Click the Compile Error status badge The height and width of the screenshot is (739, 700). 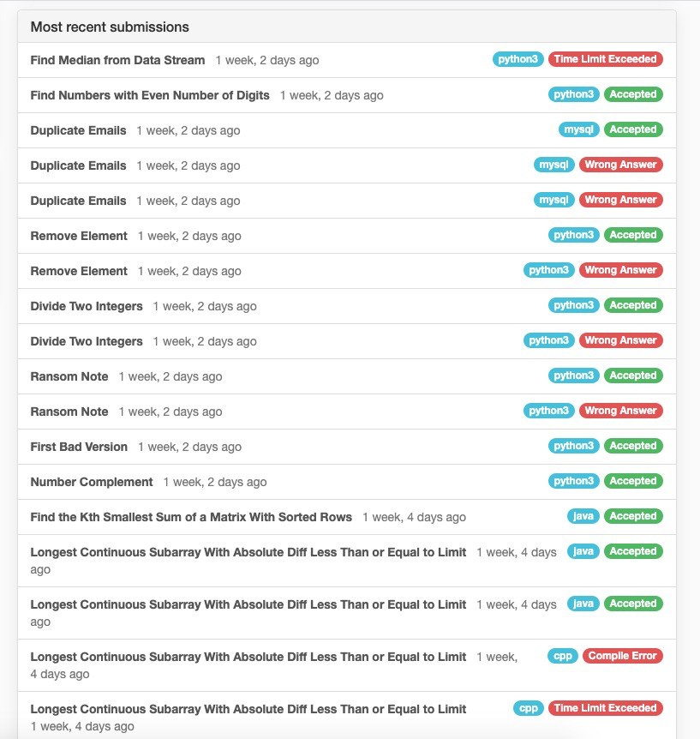tap(622, 656)
